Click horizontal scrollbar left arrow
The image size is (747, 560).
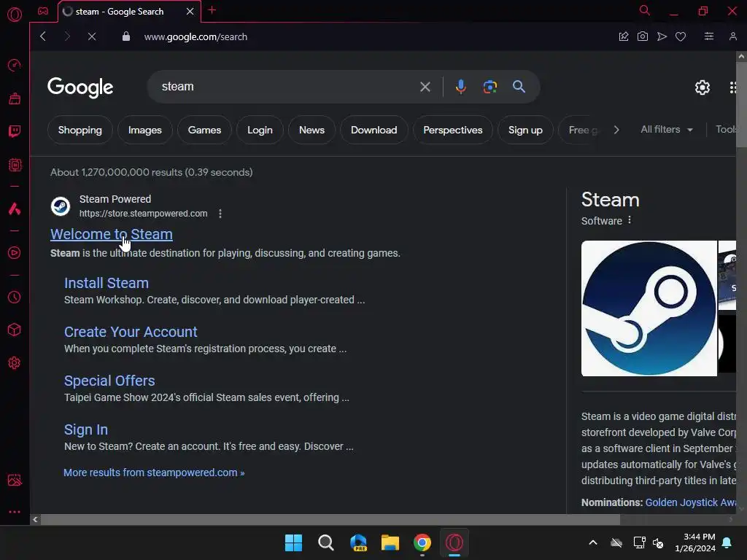[35, 519]
